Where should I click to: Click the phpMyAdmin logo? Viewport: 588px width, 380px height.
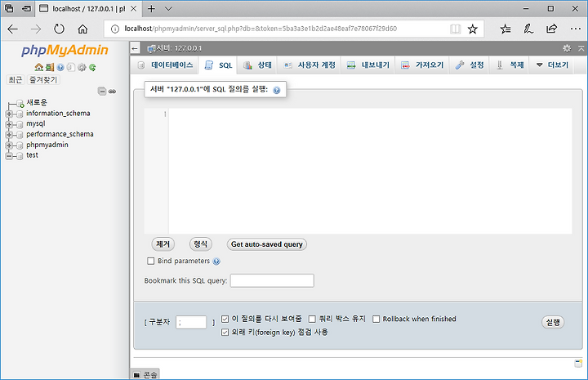click(x=65, y=51)
